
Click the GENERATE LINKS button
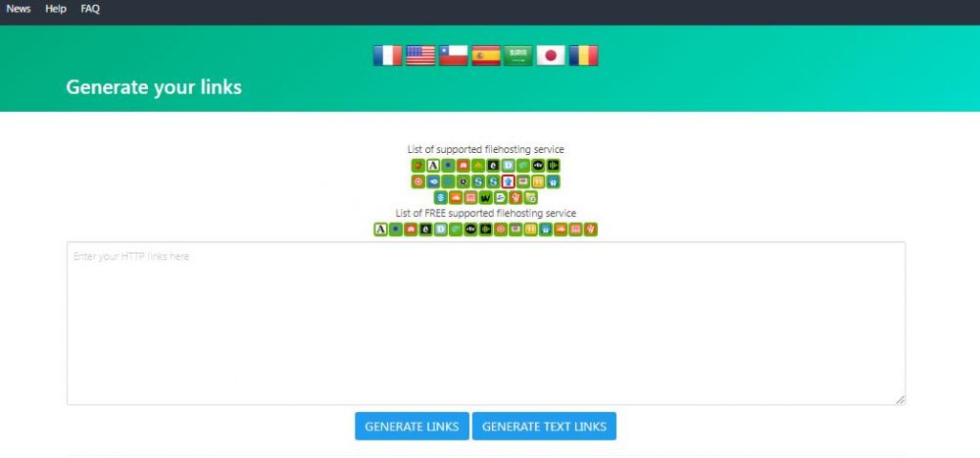(412, 426)
